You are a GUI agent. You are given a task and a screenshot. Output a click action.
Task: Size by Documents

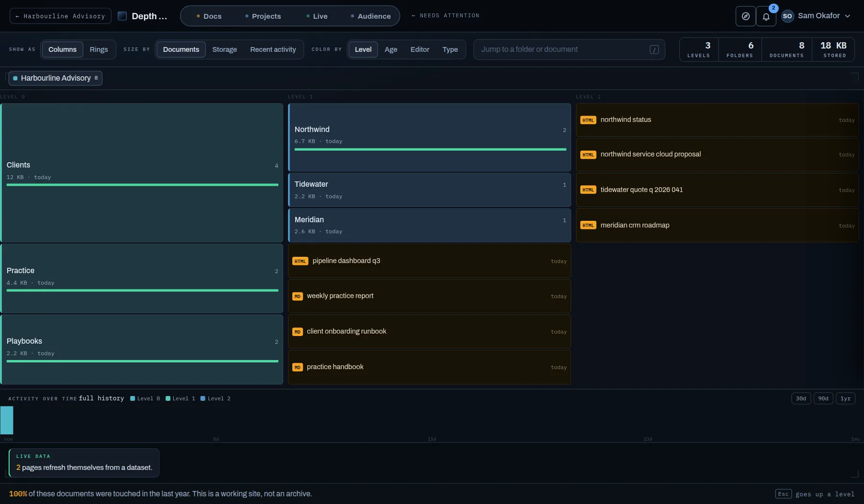pos(181,49)
